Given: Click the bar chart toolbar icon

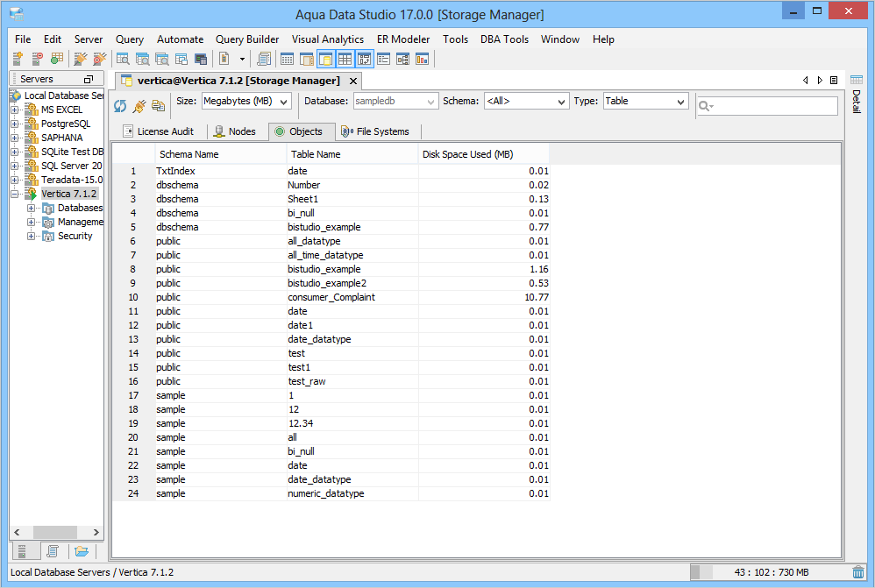Looking at the screenshot, I should coord(422,59).
